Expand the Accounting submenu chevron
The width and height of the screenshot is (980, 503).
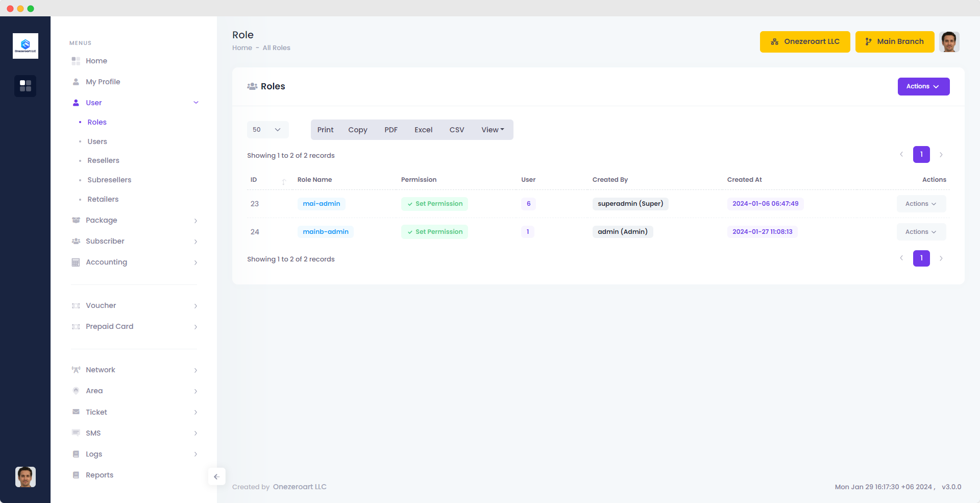coord(195,262)
